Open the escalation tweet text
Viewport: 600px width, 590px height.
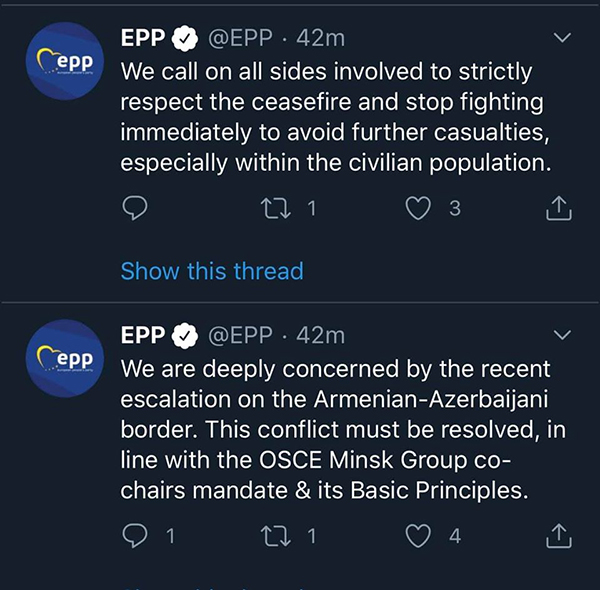pos(343,429)
